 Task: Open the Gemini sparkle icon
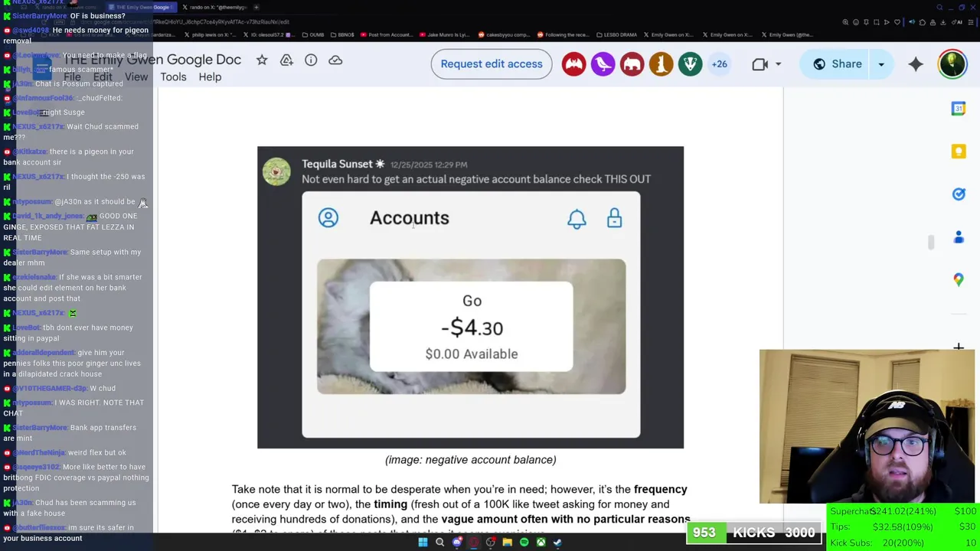click(x=916, y=64)
